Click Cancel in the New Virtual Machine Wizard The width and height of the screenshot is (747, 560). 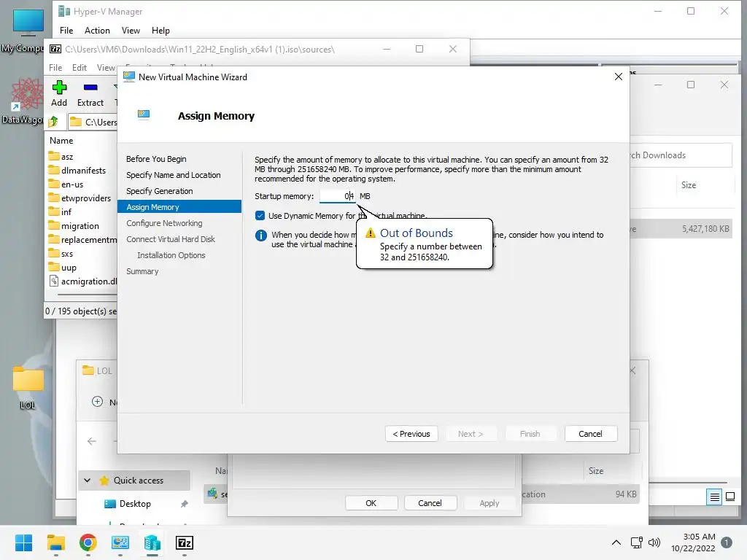(591, 434)
